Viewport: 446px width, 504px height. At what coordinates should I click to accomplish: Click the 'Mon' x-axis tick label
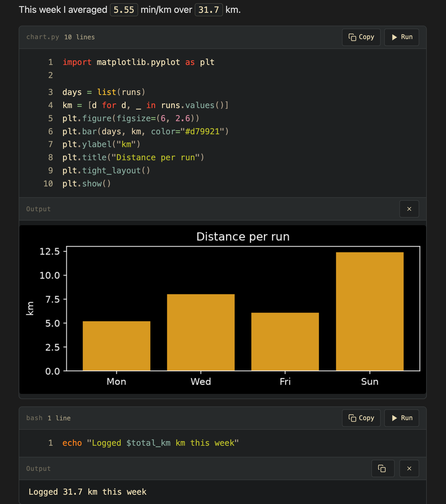click(x=116, y=381)
